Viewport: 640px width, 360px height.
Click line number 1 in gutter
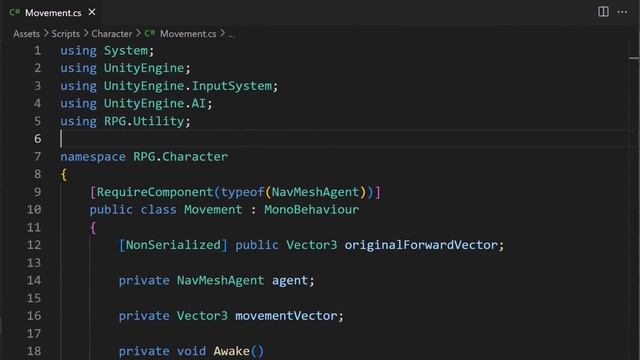click(x=37, y=51)
